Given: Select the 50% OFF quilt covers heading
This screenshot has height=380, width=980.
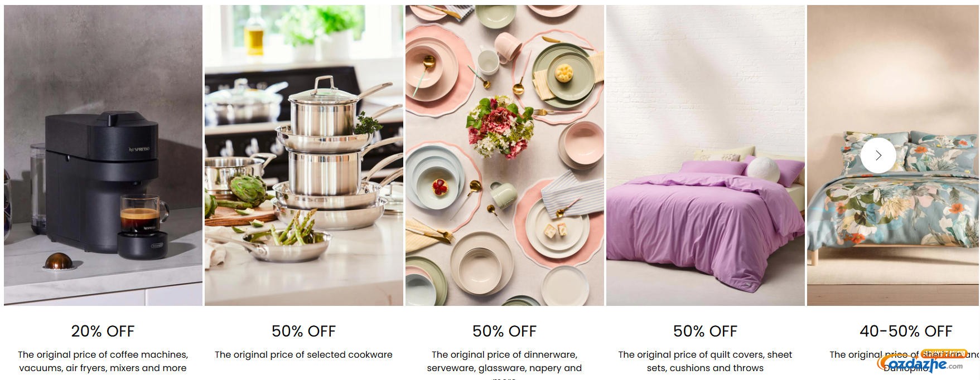Looking at the screenshot, I should (x=706, y=331).
